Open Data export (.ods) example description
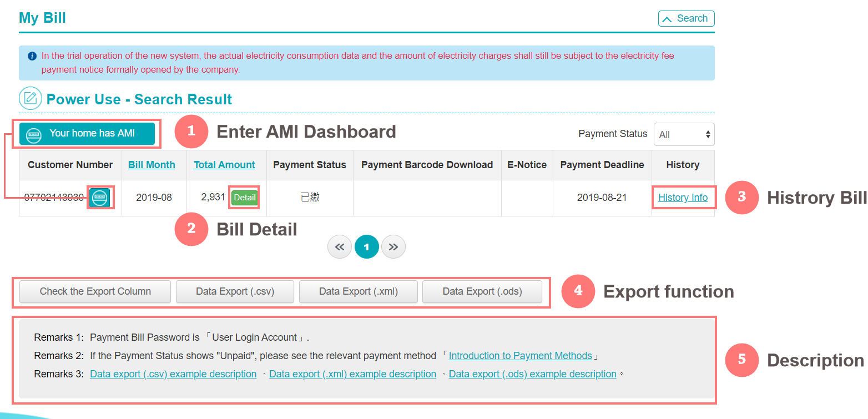This screenshot has width=868, height=419. pyautogui.click(x=532, y=374)
